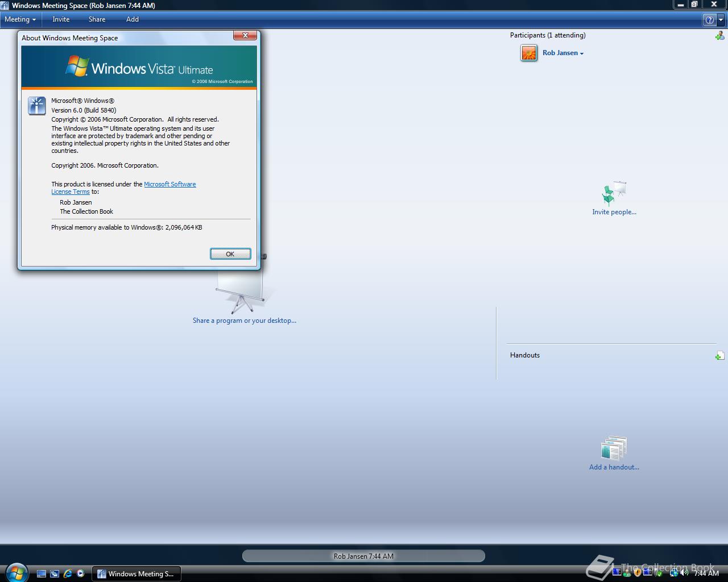728x582 pixels.
Task: Click Rob Jansen's flower avatar picture
Action: [x=529, y=53]
